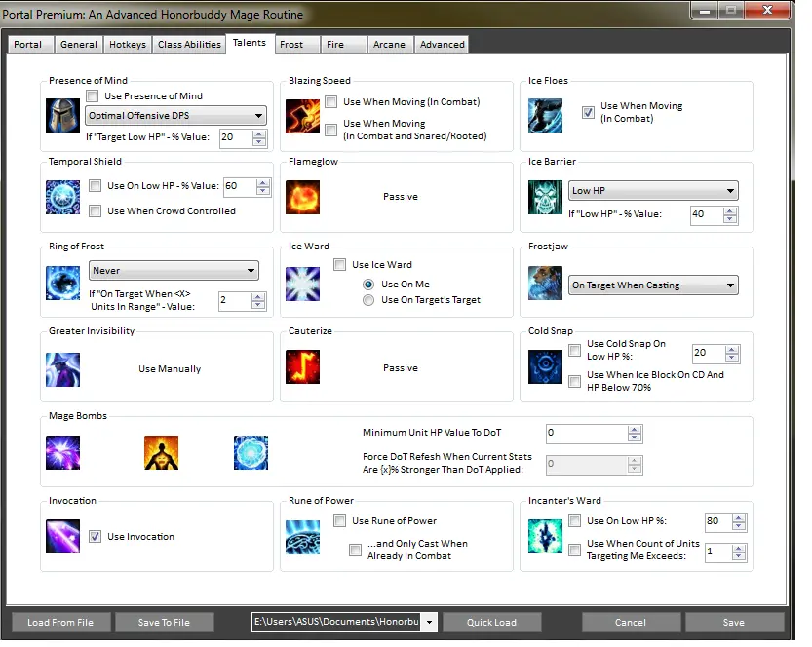Viewport: 812px width, 647px height.
Task: Check Use Cold Snap On Low HP
Action: [574, 351]
